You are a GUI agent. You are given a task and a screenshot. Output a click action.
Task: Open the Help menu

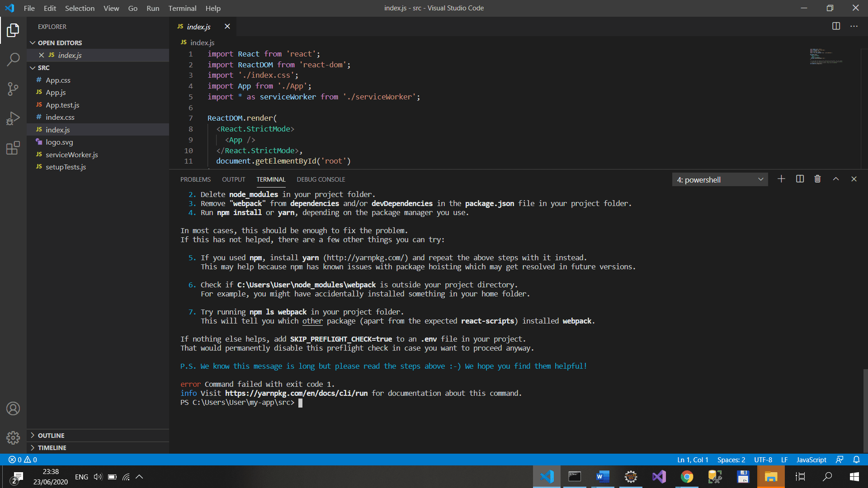(x=213, y=8)
